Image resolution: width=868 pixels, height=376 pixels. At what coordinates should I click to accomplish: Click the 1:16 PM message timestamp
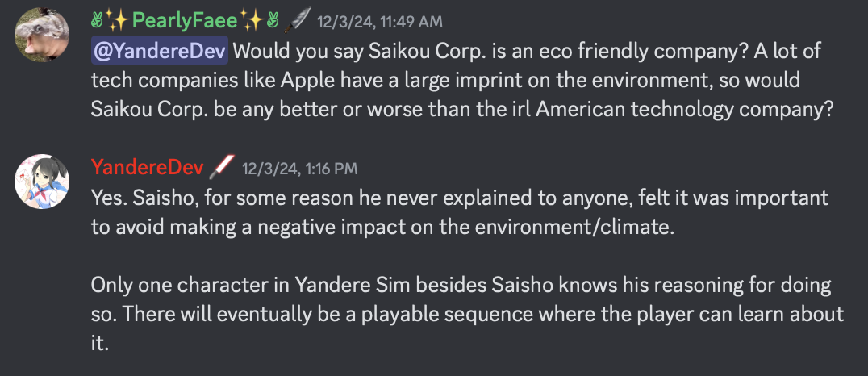pyautogui.click(x=299, y=169)
